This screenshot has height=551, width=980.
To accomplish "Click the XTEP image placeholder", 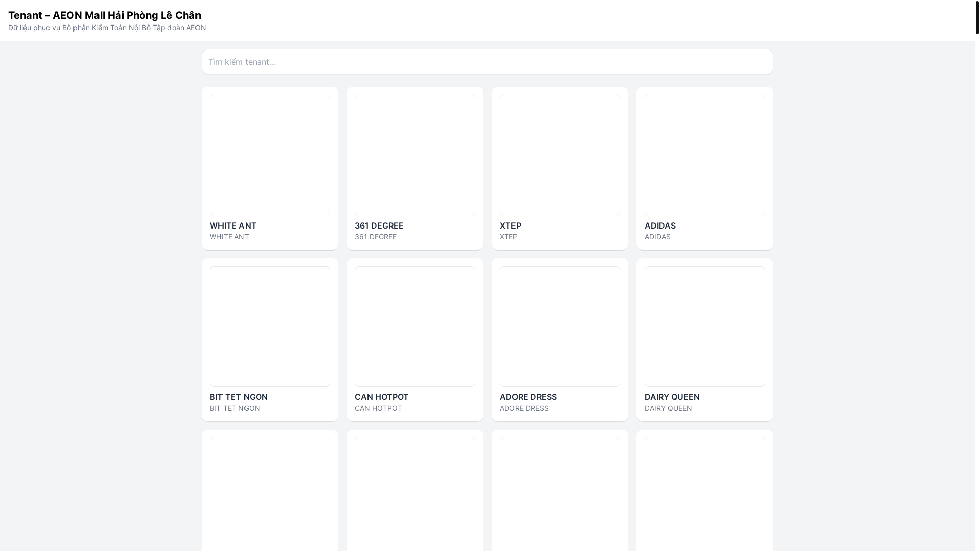I will pos(559,155).
